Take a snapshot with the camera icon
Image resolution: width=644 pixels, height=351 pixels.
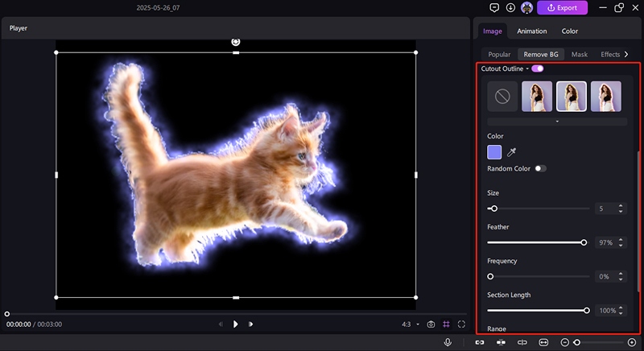(431, 324)
